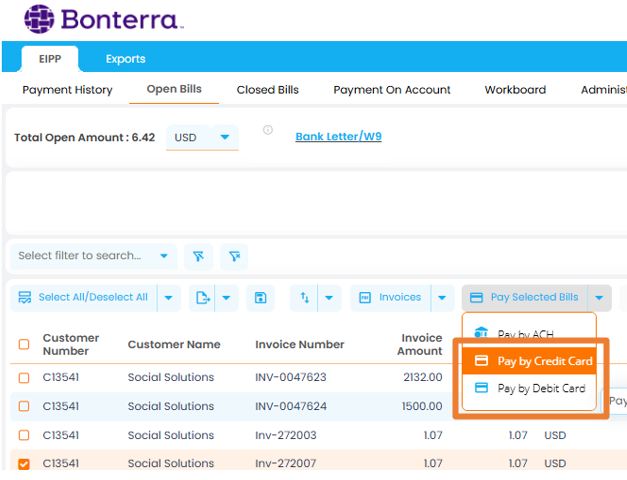Click the Invoices PDF icon
The width and height of the screenshot is (627, 480).
(365, 298)
